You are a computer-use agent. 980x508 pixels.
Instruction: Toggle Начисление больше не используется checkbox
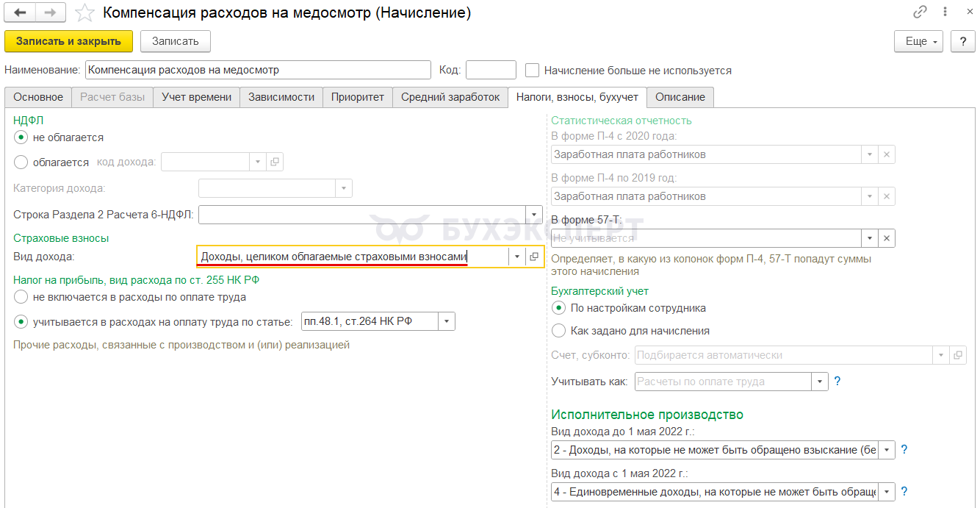[532, 71]
